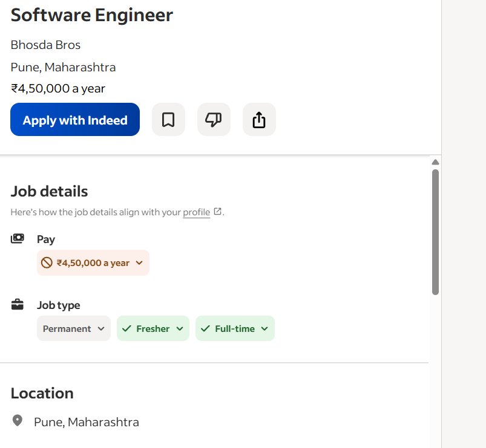486x448 pixels.
Task: Click the Apply with Indeed button
Action: (75, 120)
